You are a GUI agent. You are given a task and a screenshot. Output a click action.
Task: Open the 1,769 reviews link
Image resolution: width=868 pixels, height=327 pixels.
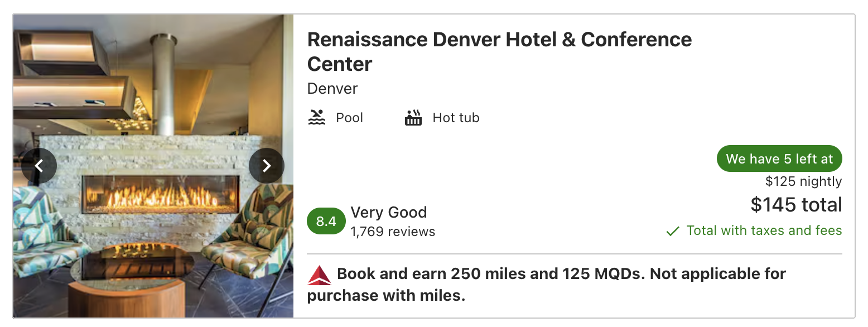[393, 232]
